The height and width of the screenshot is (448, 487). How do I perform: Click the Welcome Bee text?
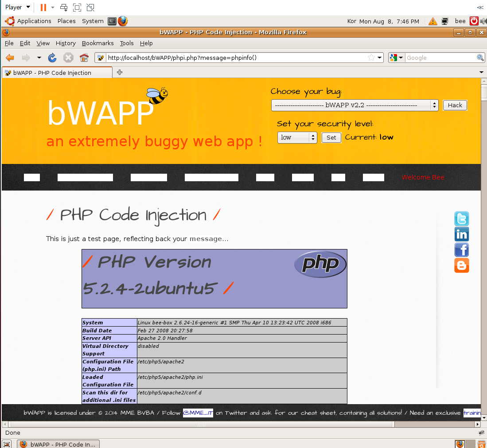tap(423, 177)
